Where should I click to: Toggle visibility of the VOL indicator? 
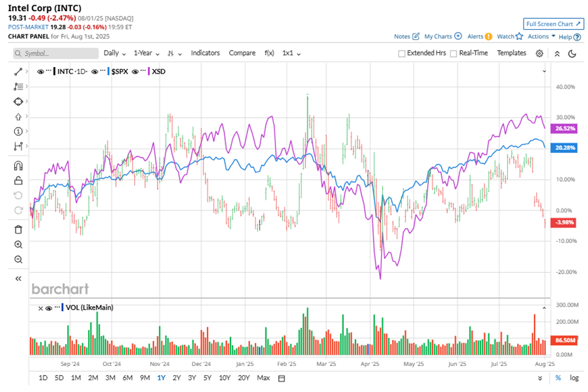point(49,309)
